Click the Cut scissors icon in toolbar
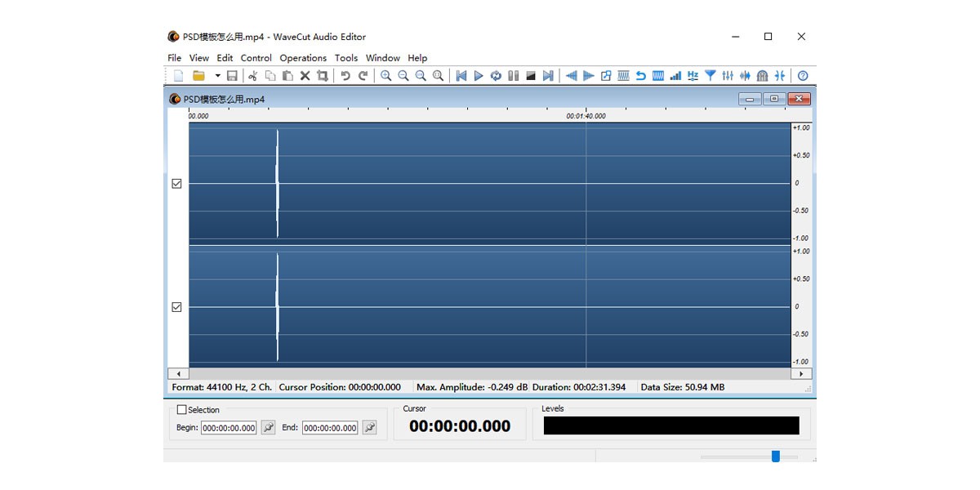 tap(252, 76)
